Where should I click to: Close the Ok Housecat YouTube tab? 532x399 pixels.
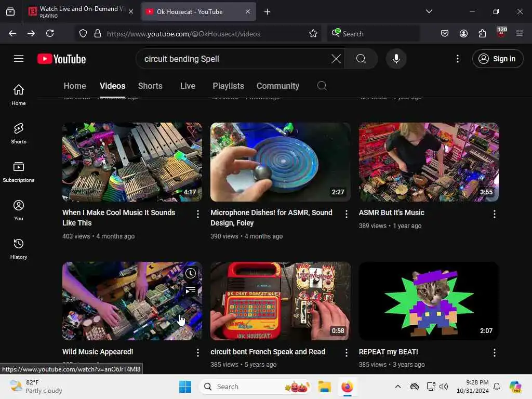point(248,11)
